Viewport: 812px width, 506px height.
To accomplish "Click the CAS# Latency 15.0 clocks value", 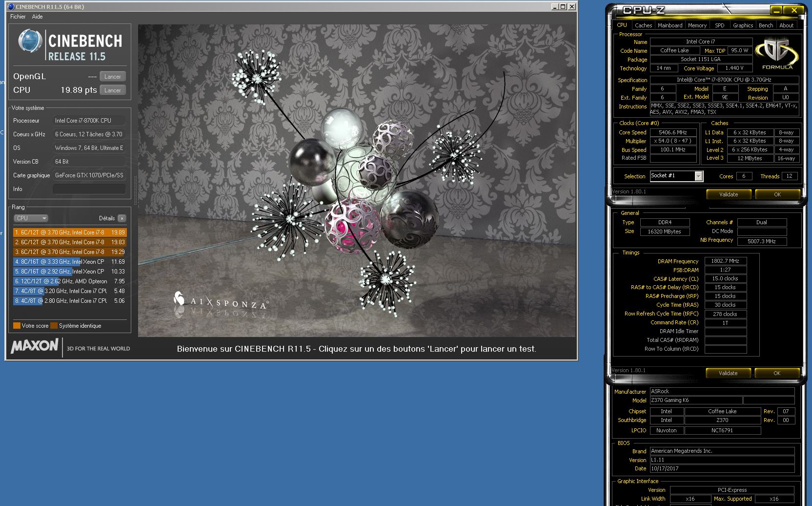I will (725, 279).
